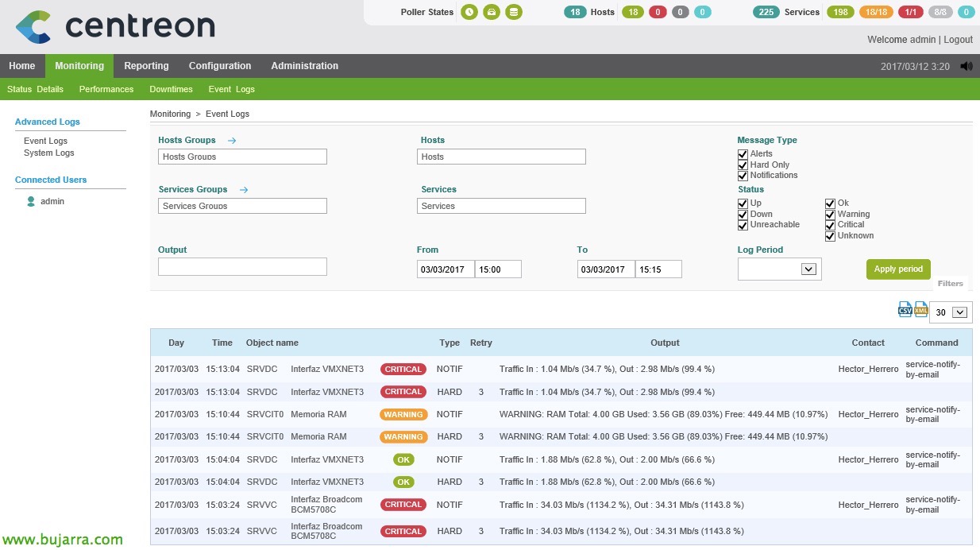Image resolution: width=980 pixels, height=550 pixels.
Task: Click the total services count badge 225
Action: [766, 12]
